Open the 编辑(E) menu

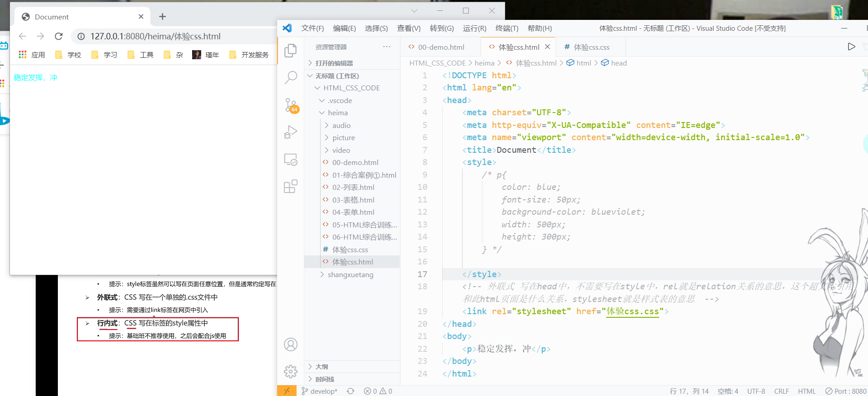click(344, 28)
